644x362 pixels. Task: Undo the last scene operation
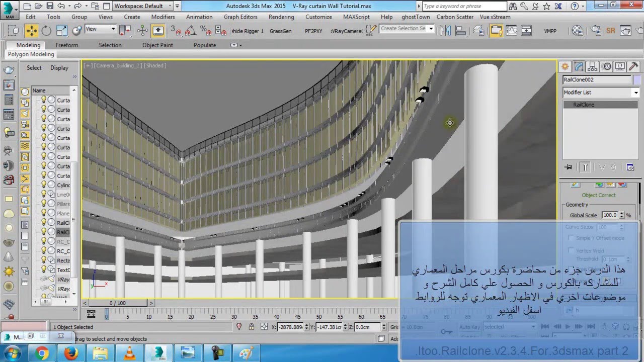tap(61, 6)
